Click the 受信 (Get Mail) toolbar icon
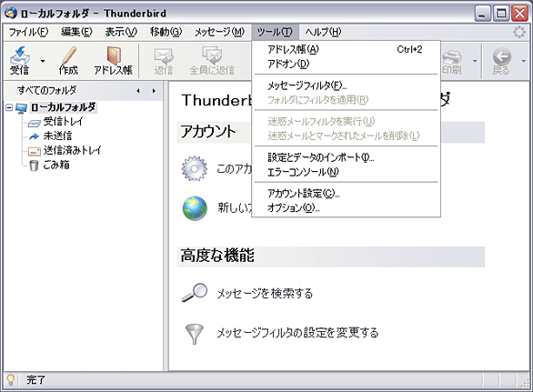The height and width of the screenshot is (392, 533). pos(20,56)
